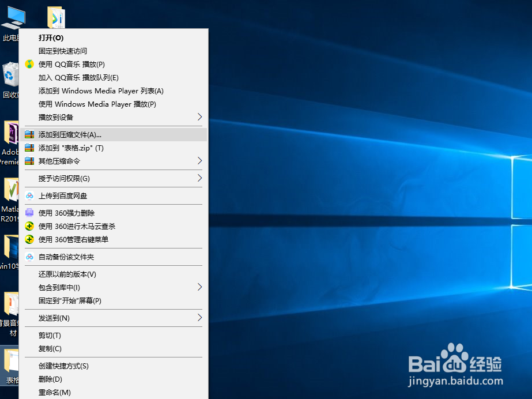Image resolution: width=532 pixels, height=399 pixels.
Task: Open 播放到设备 menu entry
Action: [x=114, y=117]
